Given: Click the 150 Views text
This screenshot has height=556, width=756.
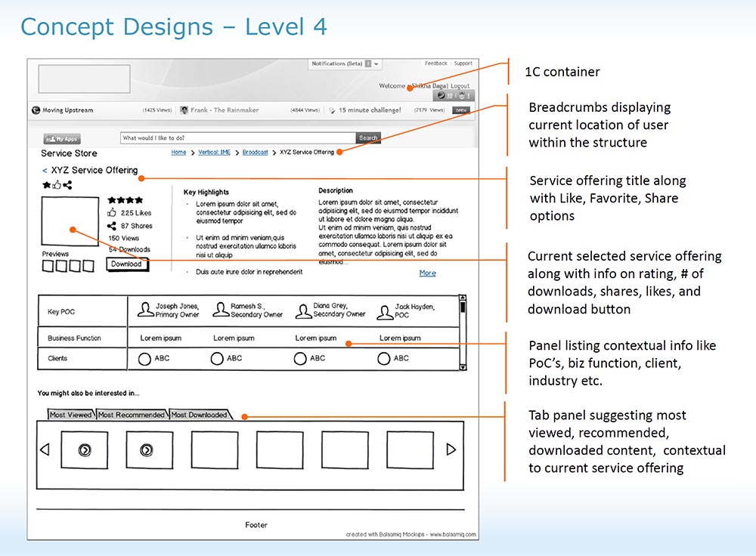Looking at the screenshot, I should pos(123,238).
